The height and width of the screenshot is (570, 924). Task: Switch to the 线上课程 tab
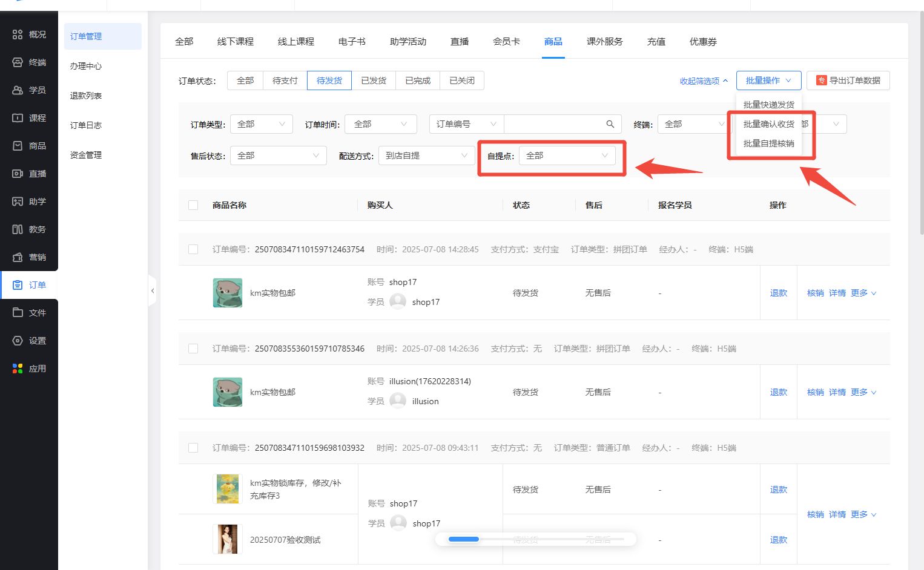click(x=295, y=42)
